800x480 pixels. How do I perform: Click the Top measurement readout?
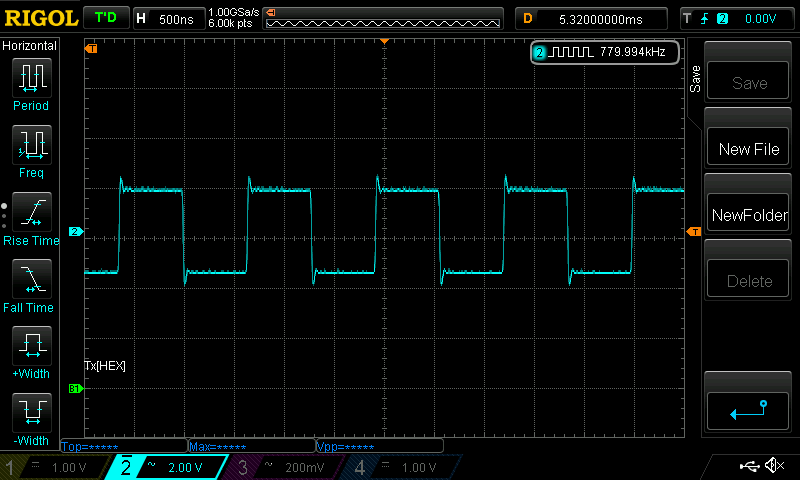tap(123, 447)
